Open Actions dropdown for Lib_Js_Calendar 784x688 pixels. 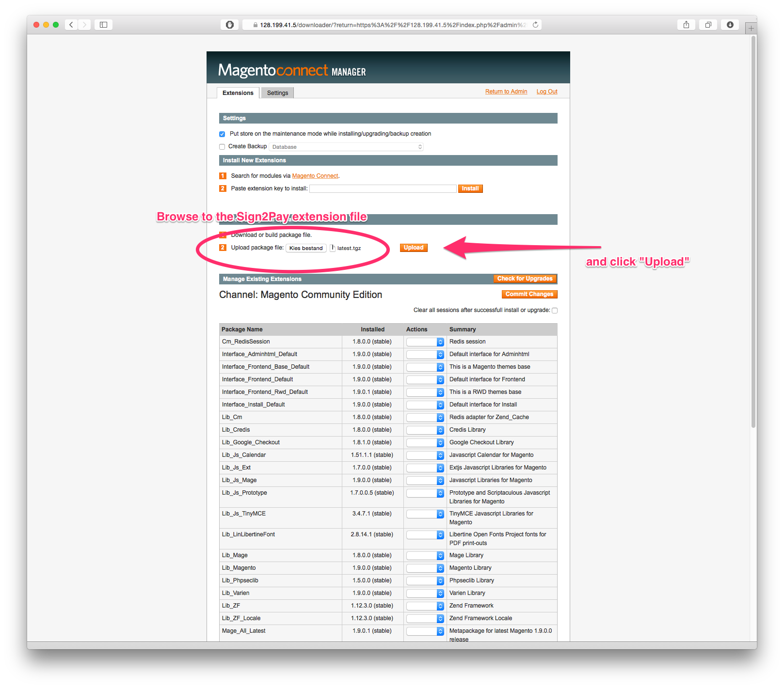pos(425,455)
